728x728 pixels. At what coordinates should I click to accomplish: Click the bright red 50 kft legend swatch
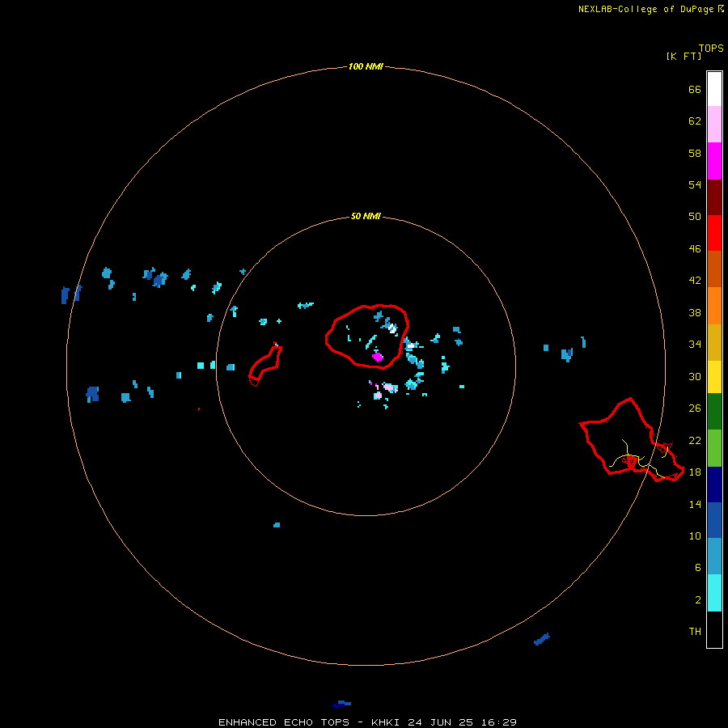714,233
